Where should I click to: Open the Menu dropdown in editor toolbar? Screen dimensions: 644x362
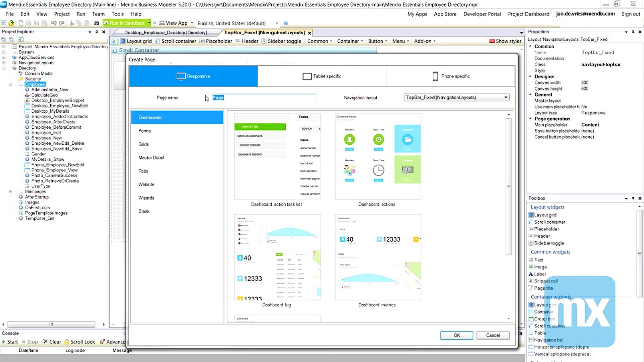tap(400, 41)
